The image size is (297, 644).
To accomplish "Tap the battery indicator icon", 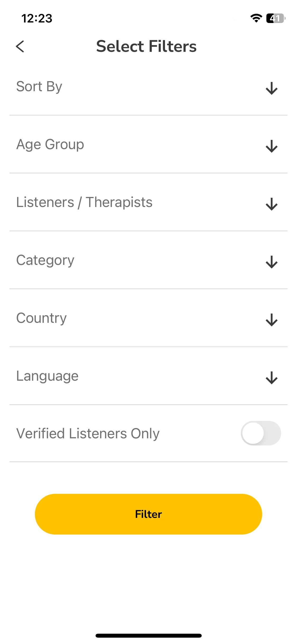I will pos(276,18).
